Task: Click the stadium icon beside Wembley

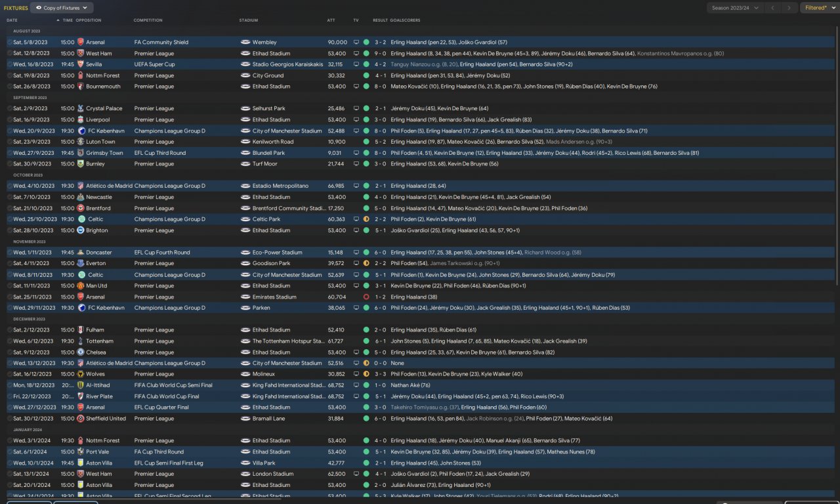Action: 245,43
